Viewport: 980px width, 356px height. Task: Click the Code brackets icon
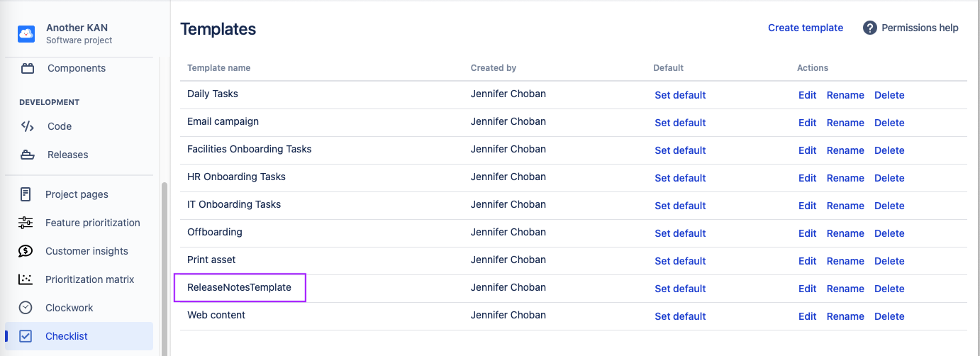coord(27,126)
